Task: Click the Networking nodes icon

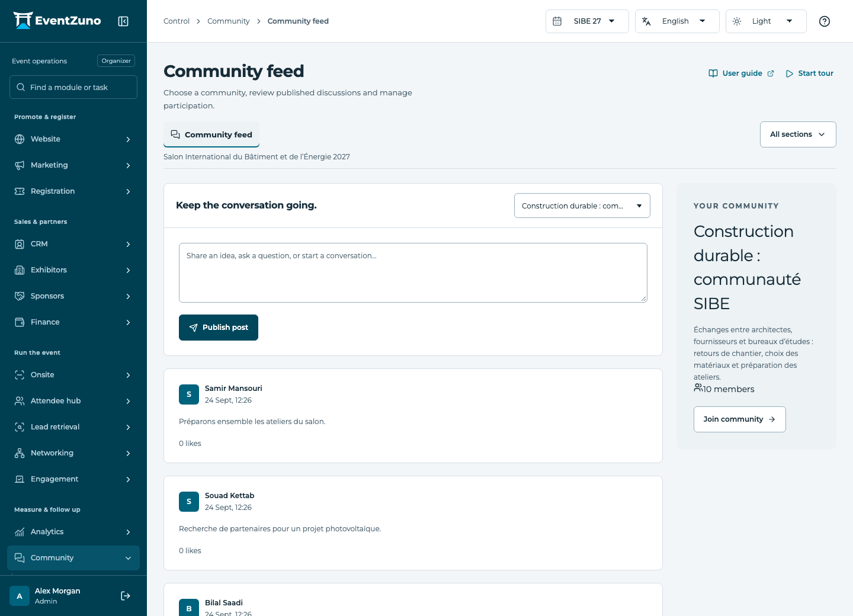Action: coord(20,453)
